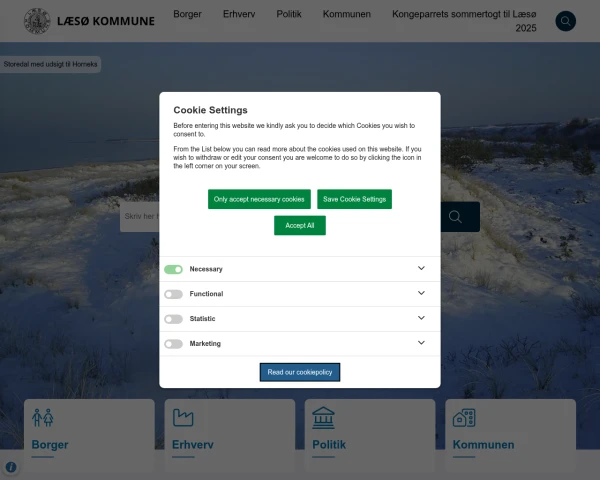Enable the Functional cookies switch
The height and width of the screenshot is (480, 600).
(173, 294)
